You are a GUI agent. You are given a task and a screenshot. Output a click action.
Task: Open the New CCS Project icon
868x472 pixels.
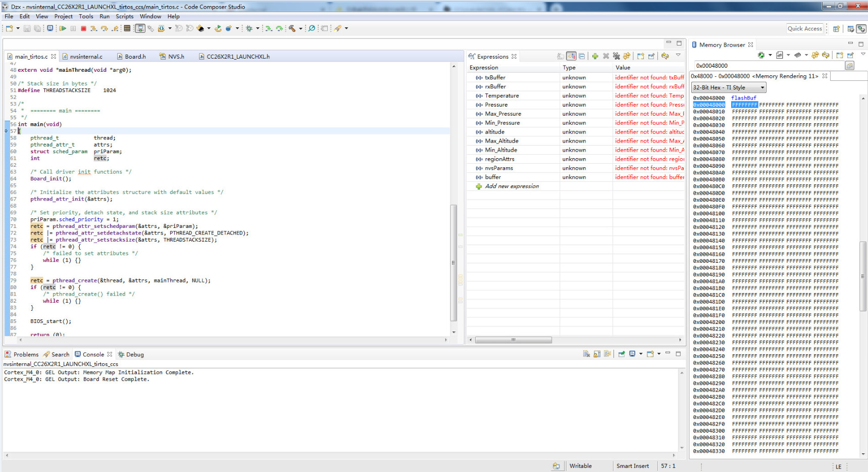(x=8, y=28)
